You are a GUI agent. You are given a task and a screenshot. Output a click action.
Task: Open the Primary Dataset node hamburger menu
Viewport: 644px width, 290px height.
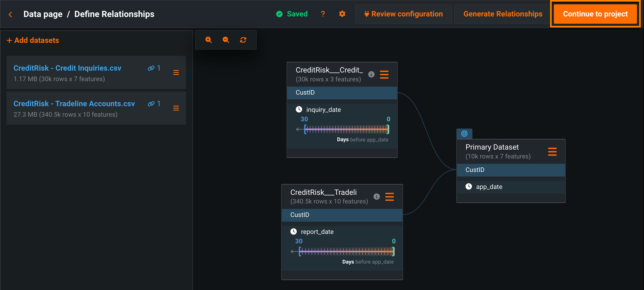(x=552, y=152)
